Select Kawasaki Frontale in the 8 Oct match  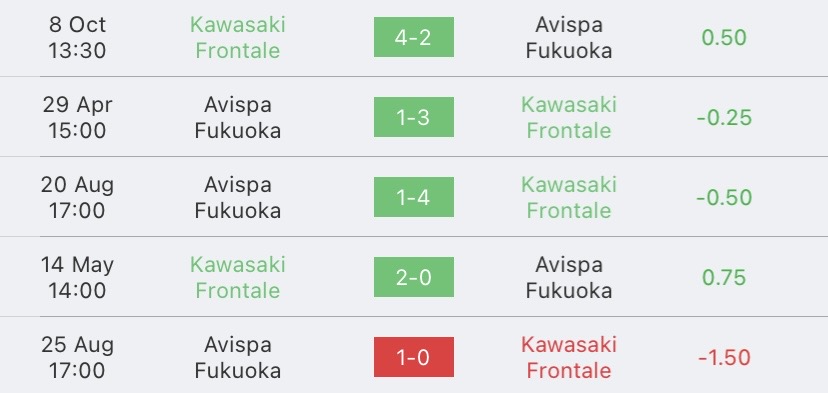(238, 38)
